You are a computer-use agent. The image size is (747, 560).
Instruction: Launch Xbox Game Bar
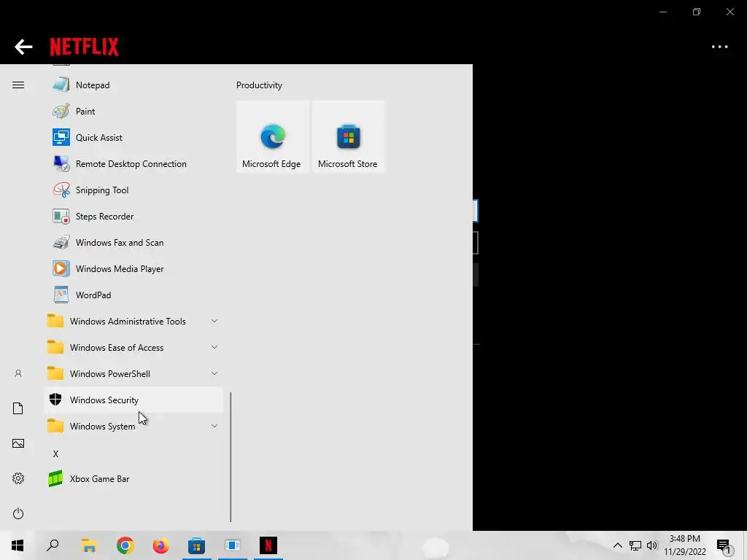pyautogui.click(x=133, y=478)
